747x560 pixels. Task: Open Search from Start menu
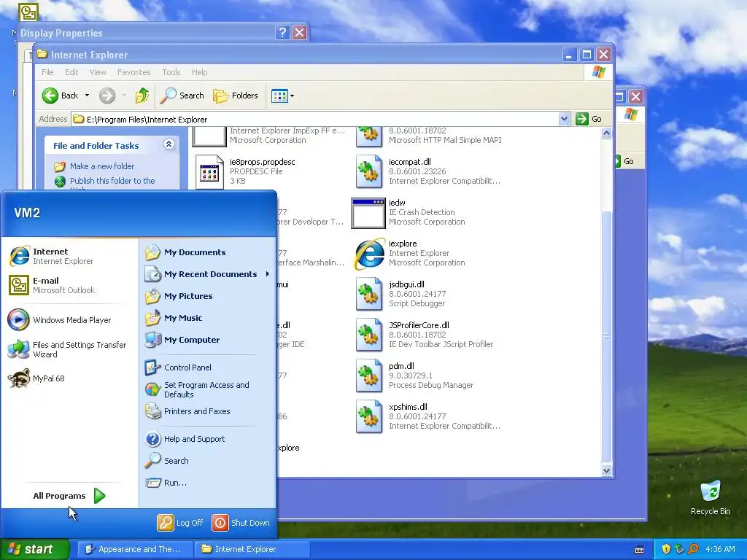tap(167, 461)
